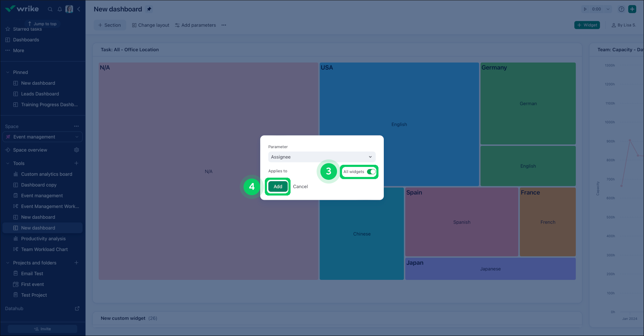Open Datahub external link icon
The height and width of the screenshot is (336, 644).
(x=77, y=308)
